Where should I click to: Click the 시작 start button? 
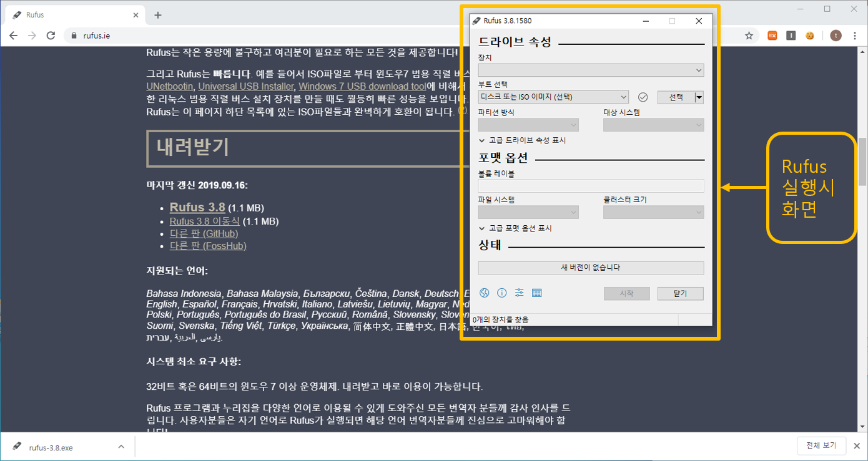(627, 294)
